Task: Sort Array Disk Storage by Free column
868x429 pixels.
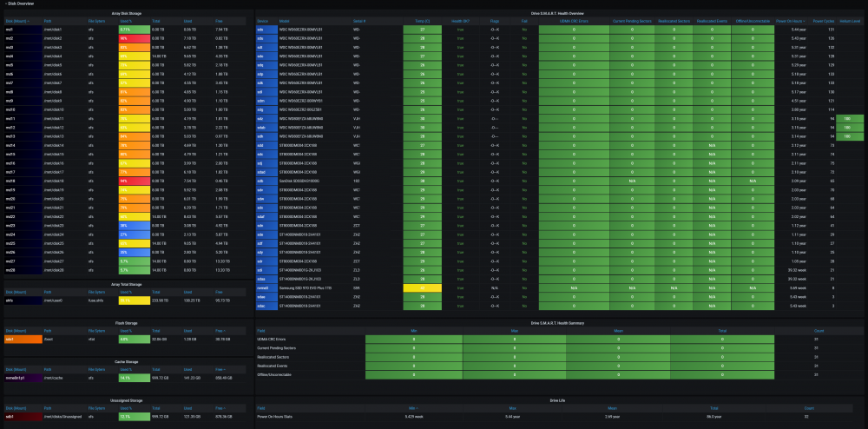Action: pos(220,21)
